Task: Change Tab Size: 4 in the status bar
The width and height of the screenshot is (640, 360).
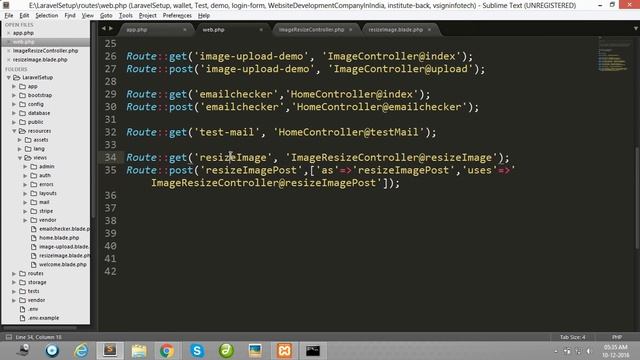Action: [x=572, y=337]
